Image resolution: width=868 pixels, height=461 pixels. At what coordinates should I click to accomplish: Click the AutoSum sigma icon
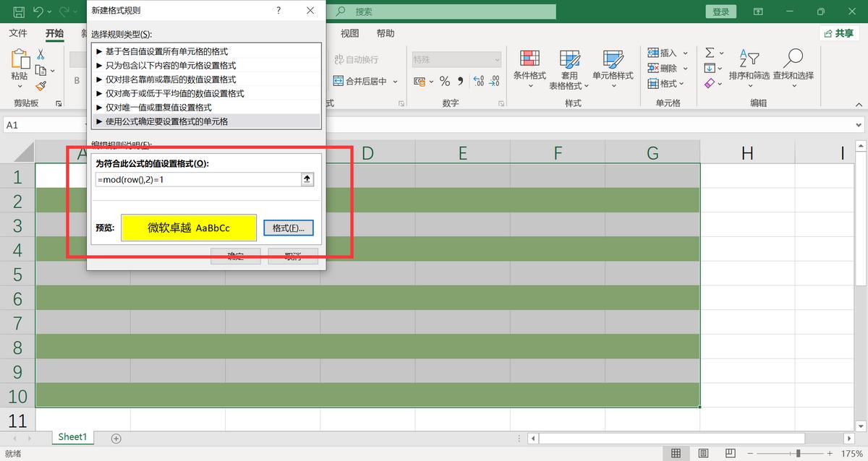point(710,53)
